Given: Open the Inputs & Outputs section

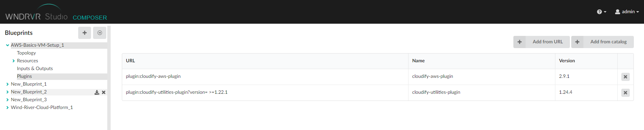Looking at the screenshot, I should pyautogui.click(x=35, y=68).
